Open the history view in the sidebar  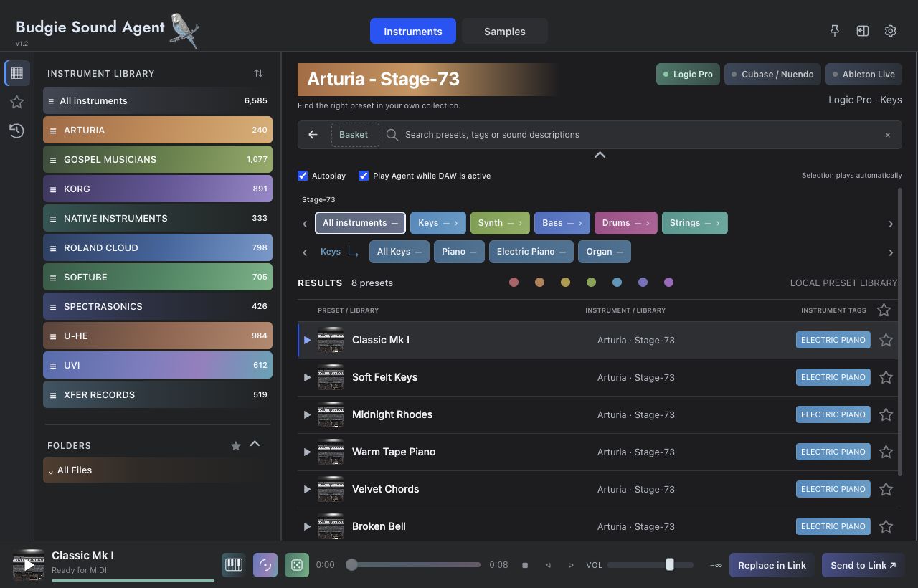click(x=17, y=131)
